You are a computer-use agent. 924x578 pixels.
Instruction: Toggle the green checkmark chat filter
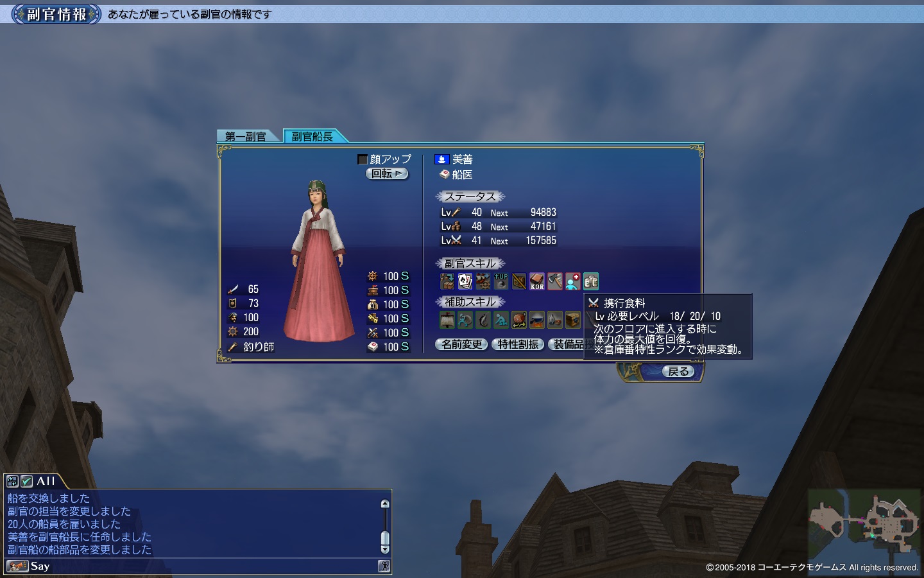point(26,481)
